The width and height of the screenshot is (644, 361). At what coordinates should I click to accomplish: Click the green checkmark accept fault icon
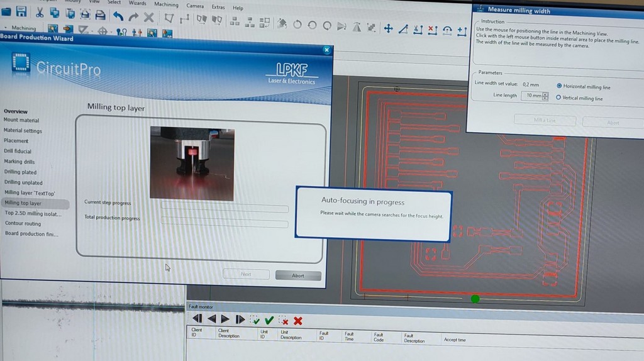coord(269,320)
